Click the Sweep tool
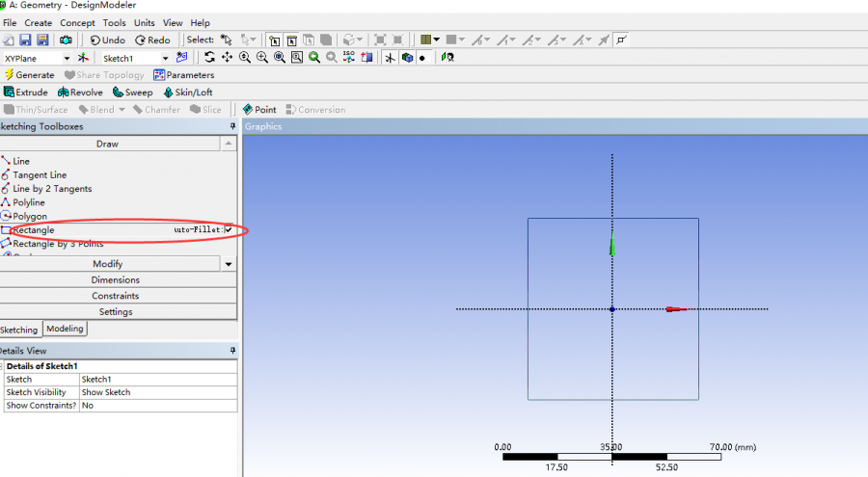 [x=132, y=93]
